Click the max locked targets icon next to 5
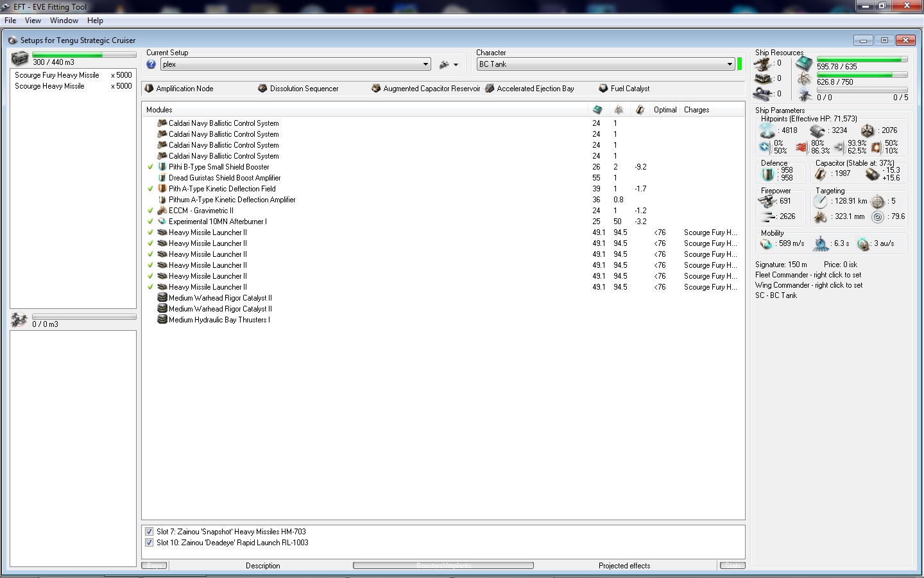Viewport: 924px width, 578px height. [878, 201]
